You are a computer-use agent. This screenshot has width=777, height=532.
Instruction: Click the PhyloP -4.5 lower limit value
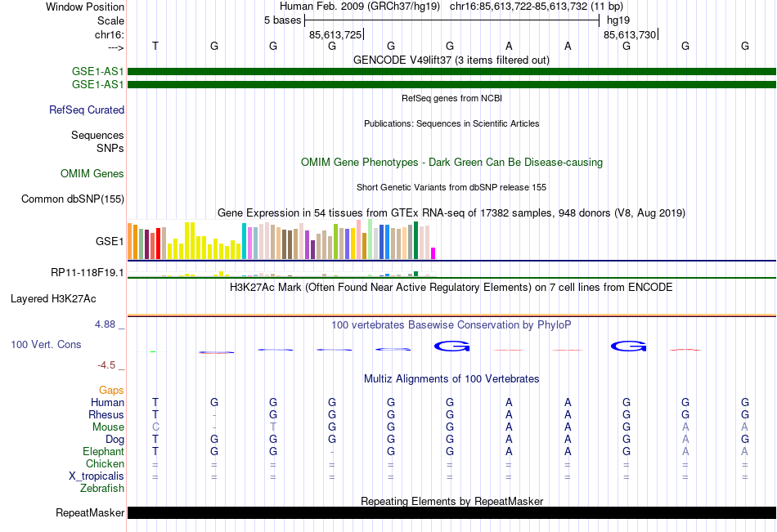(106, 365)
